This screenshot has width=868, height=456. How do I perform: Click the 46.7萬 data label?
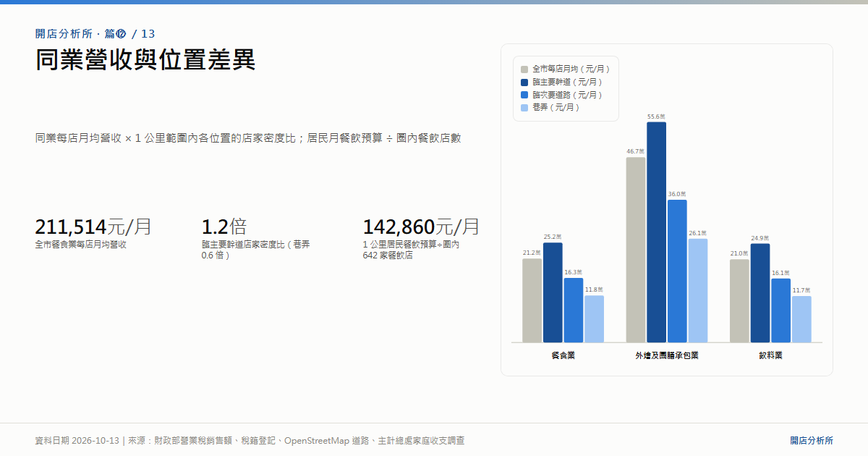(x=635, y=151)
